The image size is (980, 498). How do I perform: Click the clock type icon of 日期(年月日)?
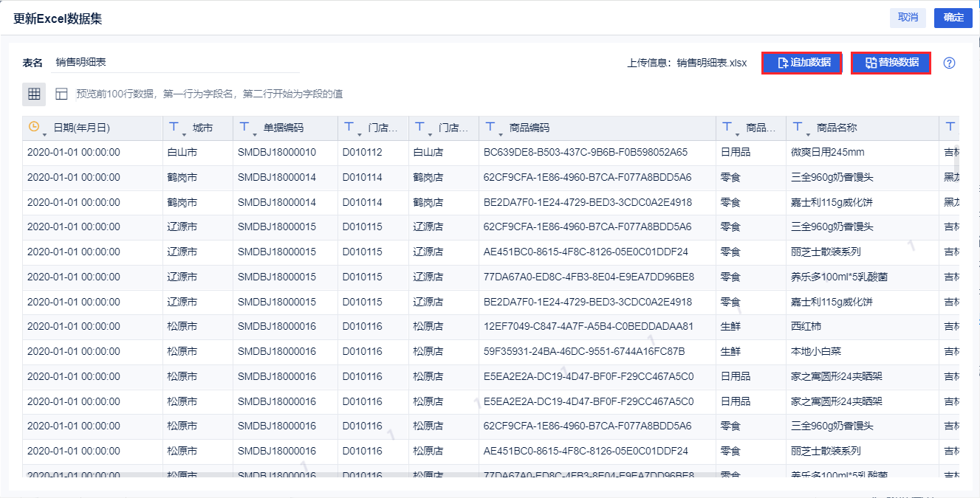click(x=33, y=127)
